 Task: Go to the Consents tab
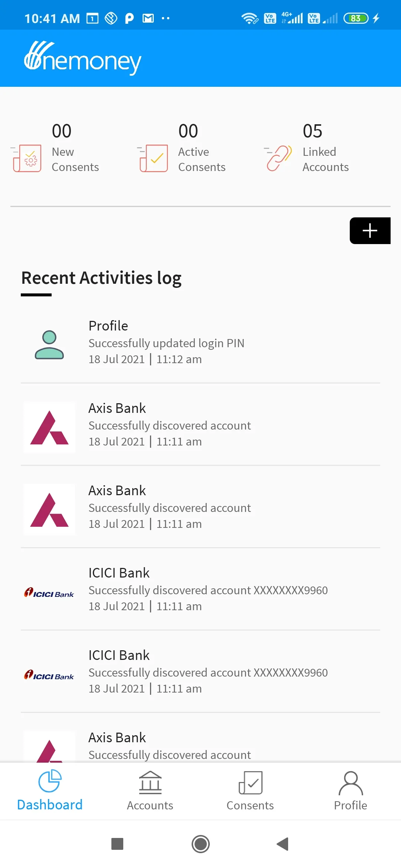pyautogui.click(x=250, y=790)
